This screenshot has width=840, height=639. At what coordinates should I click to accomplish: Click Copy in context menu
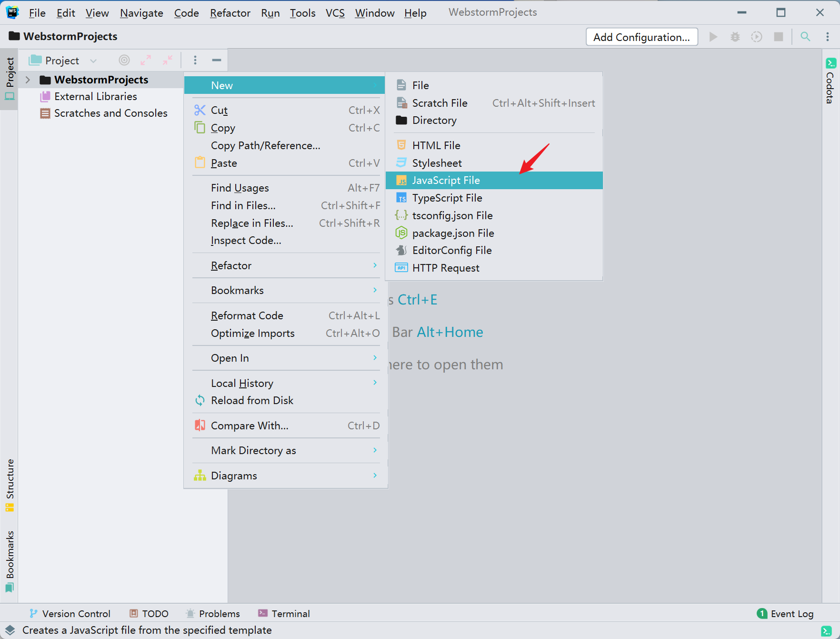pyautogui.click(x=286, y=128)
